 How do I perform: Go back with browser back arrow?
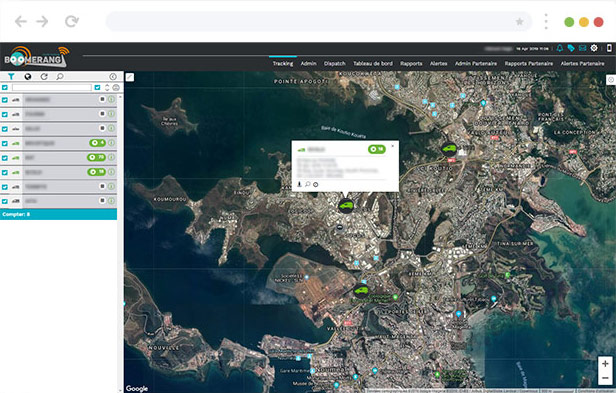click(20, 21)
